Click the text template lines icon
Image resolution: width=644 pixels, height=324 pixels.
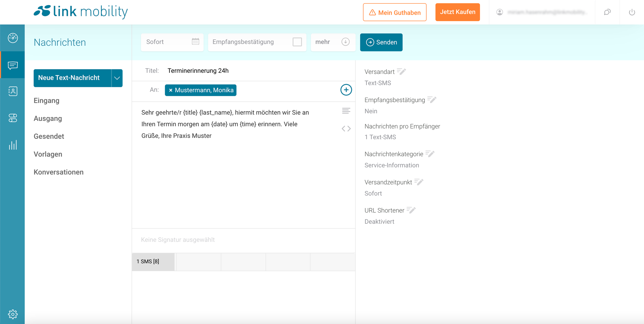tap(346, 111)
